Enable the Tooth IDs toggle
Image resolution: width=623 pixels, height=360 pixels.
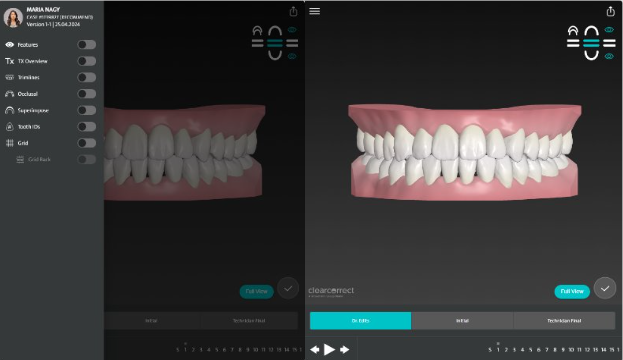(x=87, y=126)
